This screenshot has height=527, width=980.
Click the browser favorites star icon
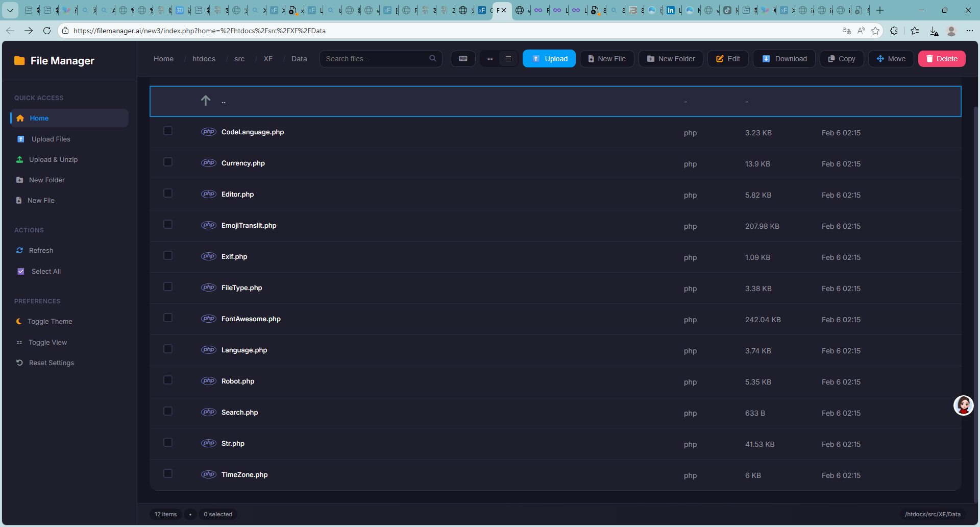pos(875,31)
